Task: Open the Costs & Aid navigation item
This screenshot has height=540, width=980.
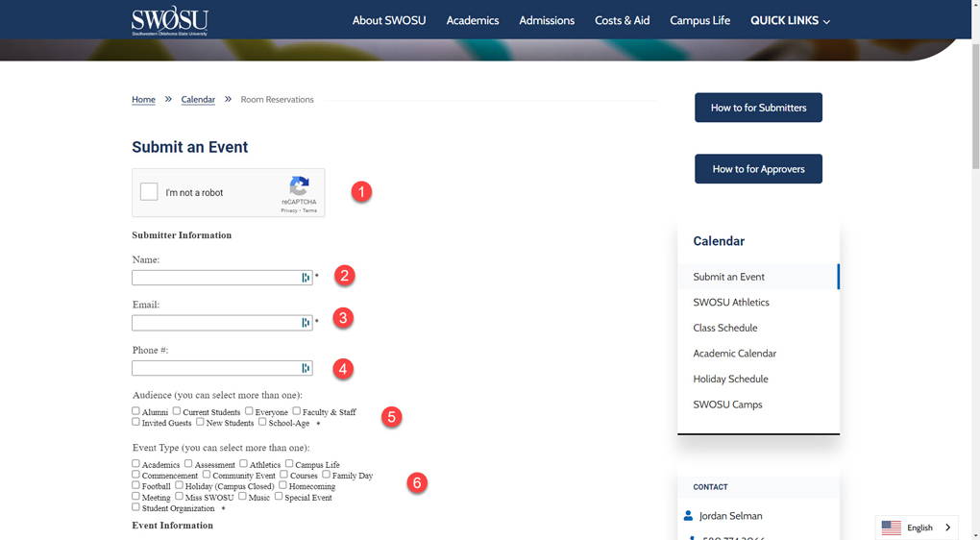Action: [622, 20]
